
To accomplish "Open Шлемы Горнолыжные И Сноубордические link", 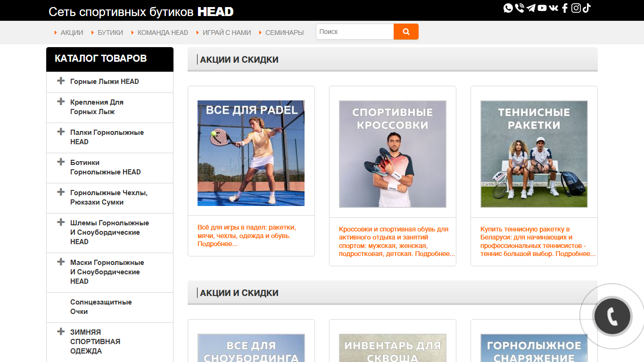I will [x=109, y=232].
